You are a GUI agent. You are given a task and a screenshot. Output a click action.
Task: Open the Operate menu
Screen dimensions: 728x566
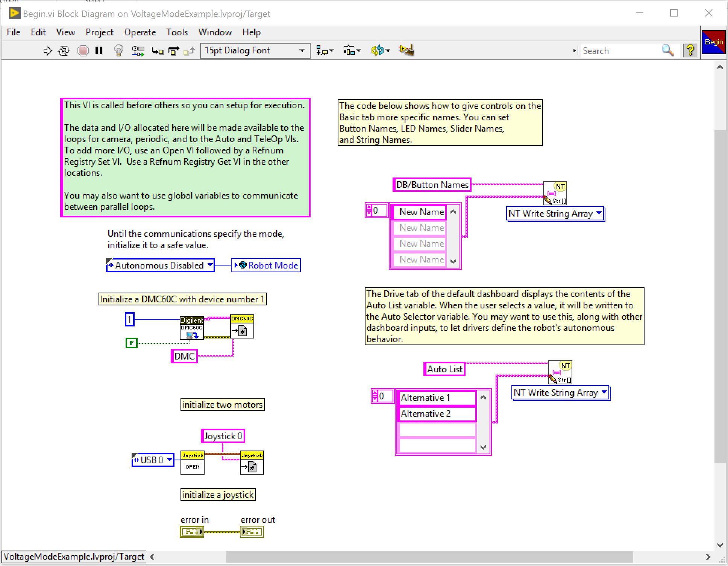[x=140, y=32]
